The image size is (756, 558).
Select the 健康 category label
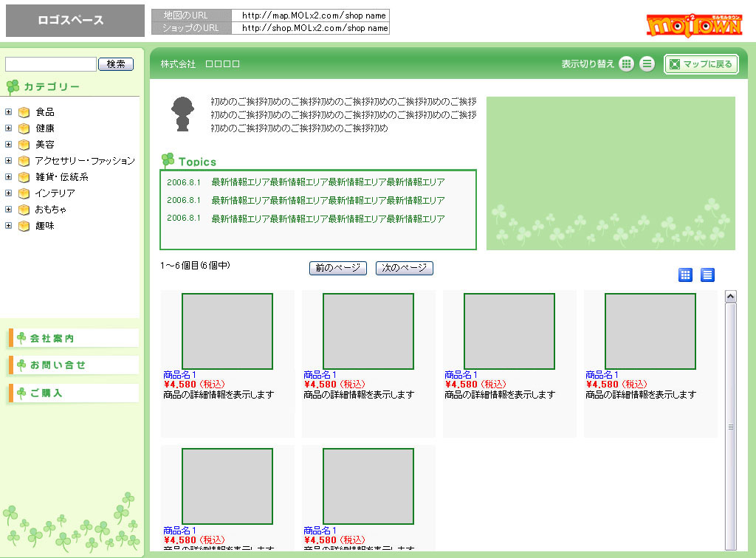point(45,128)
